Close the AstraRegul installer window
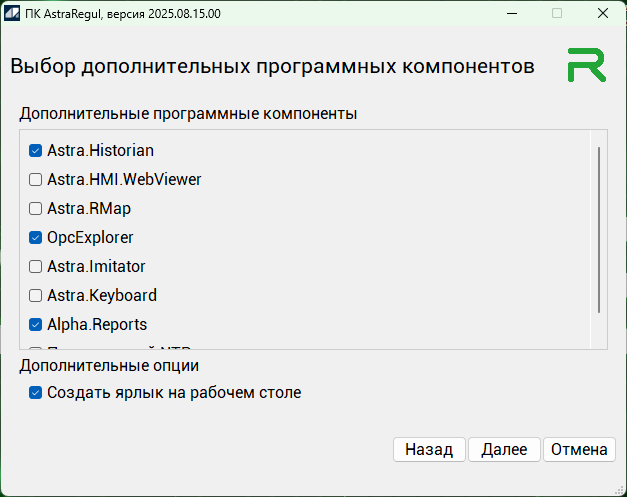This screenshot has width=627, height=497. pos(602,14)
